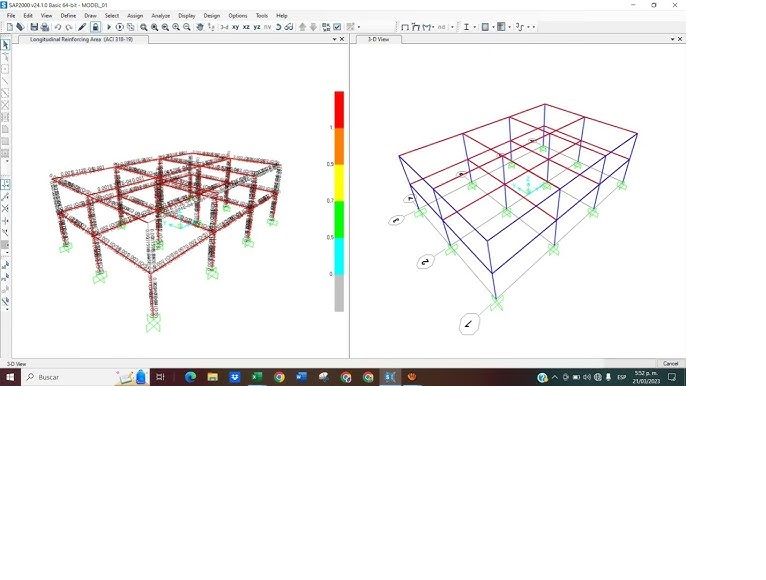Toggle the model lock padlock

(x=96, y=27)
